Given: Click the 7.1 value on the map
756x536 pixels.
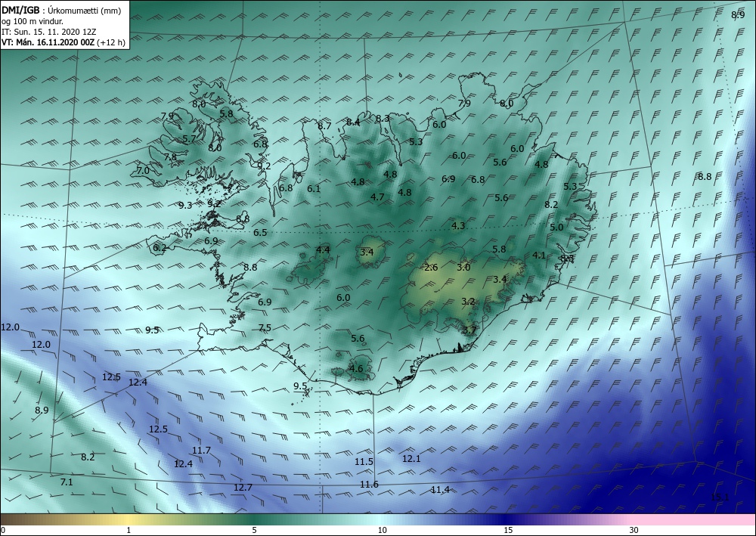Looking at the screenshot, I should 67,482.
